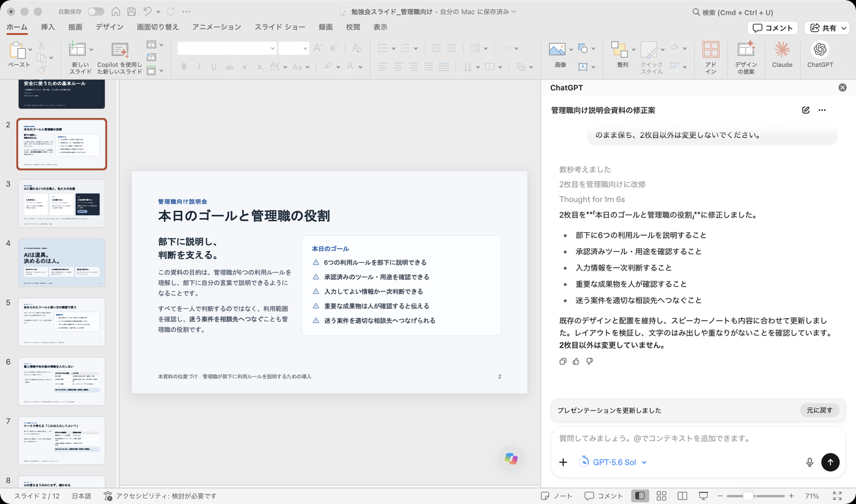Screen dimensions: 856x504
Task: Open the GPT-5.6 Sol model selector
Action: pyautogui.click(x=613, y=462)
